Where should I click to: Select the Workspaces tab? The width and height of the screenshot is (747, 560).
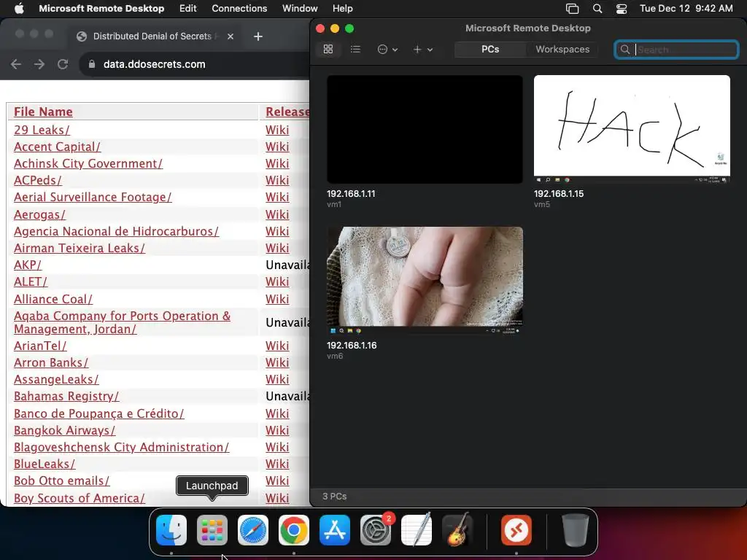click(562, 49)
